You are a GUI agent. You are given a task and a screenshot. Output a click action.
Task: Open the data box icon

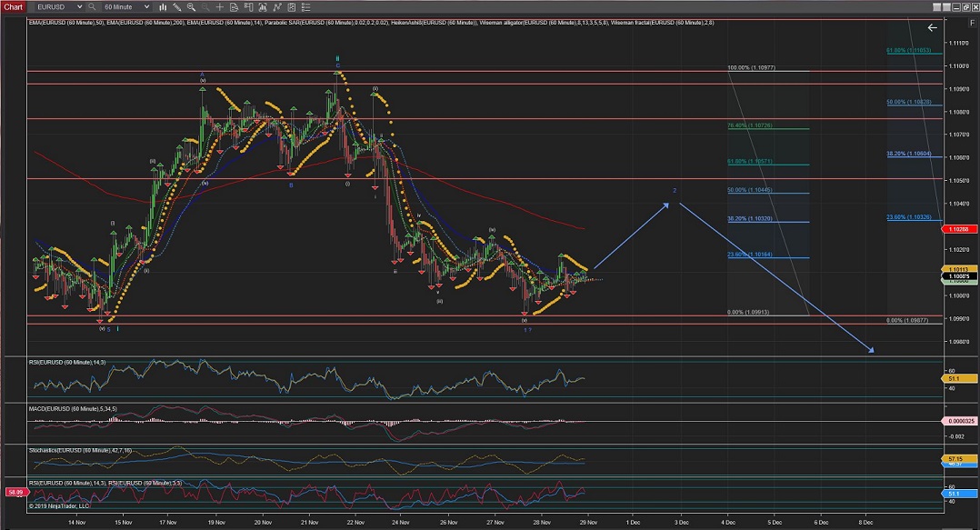click(234, 7)
